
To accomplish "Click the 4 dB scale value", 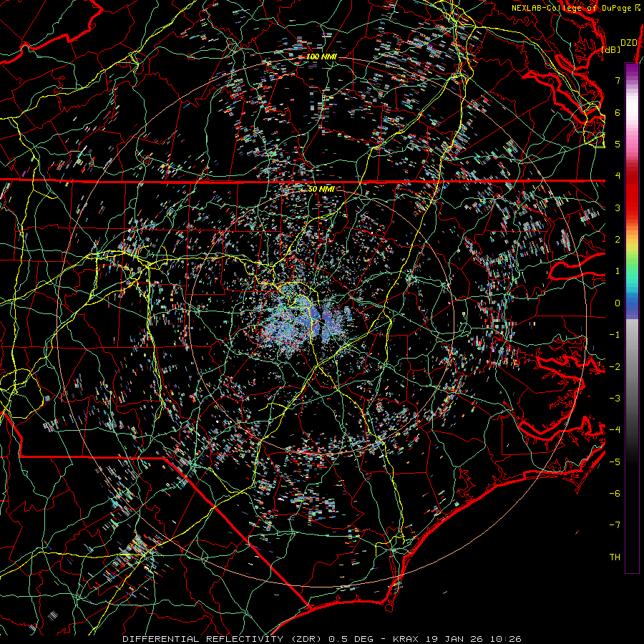I will (618, 176).
